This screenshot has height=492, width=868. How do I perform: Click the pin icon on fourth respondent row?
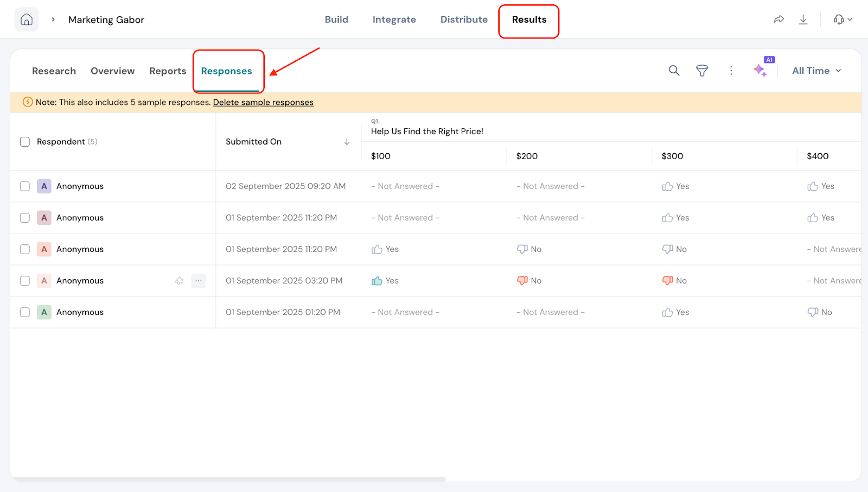179,281
